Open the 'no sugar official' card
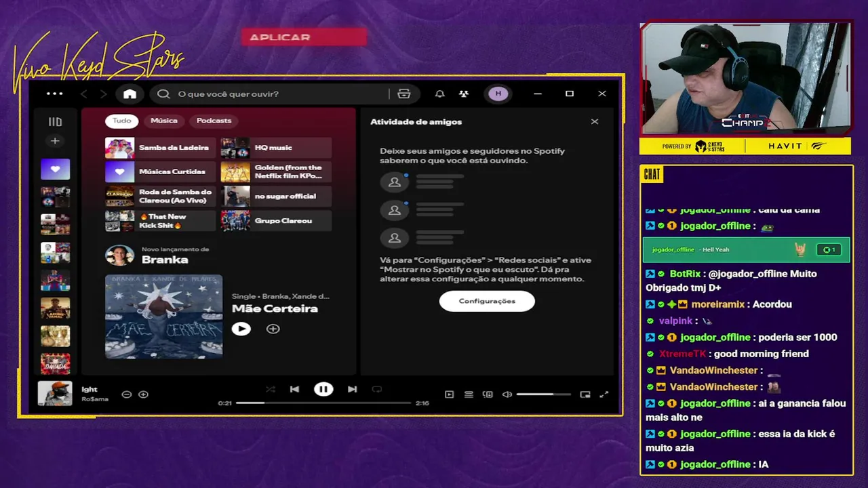This screenshot has height=488, width=868. pyautogui.click(x=276, y=197)
